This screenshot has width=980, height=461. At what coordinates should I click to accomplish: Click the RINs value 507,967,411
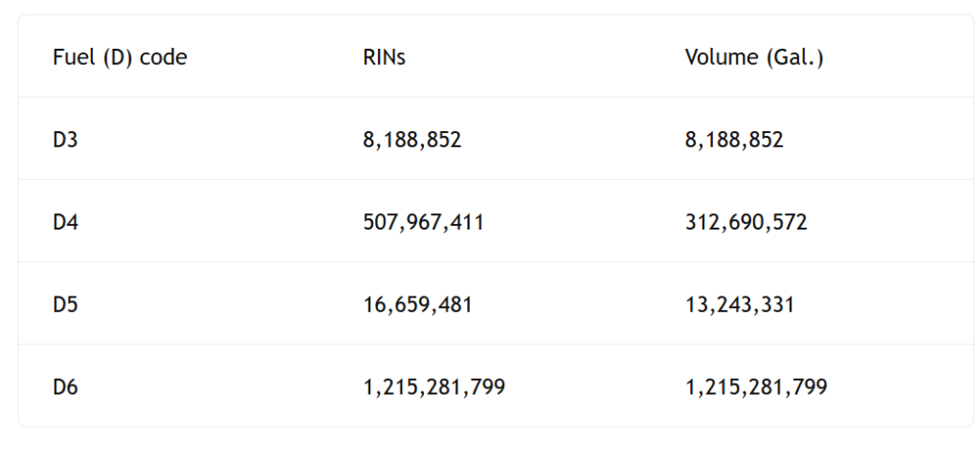click(423, 222)
